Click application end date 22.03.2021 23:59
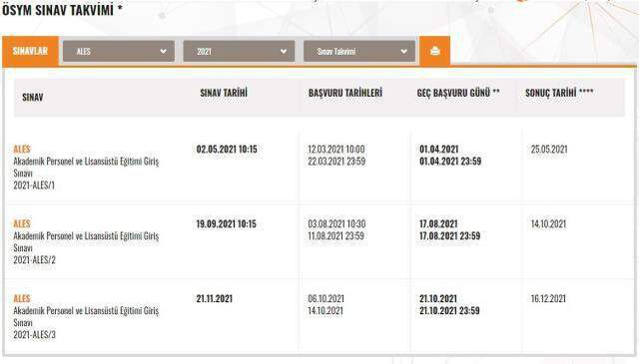Image resolution: width=639 pixels, height=364 pixels. (x=336, y=162)
